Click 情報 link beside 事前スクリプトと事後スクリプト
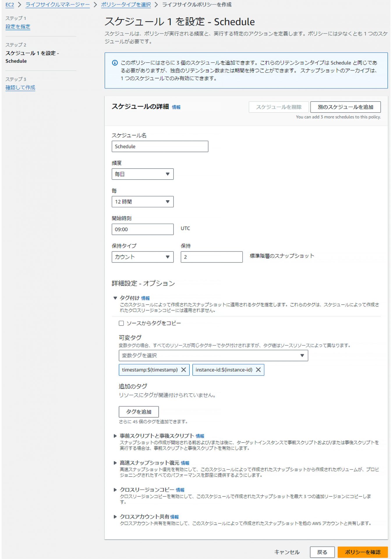The height and width of the screenshot is (559, 392). point(200,436)
